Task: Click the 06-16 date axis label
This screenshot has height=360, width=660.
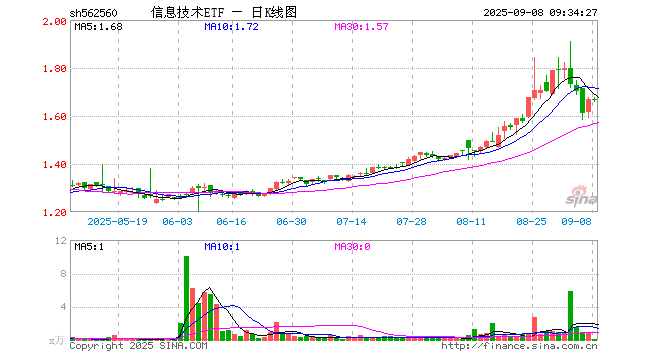Action: click(232, 221)
